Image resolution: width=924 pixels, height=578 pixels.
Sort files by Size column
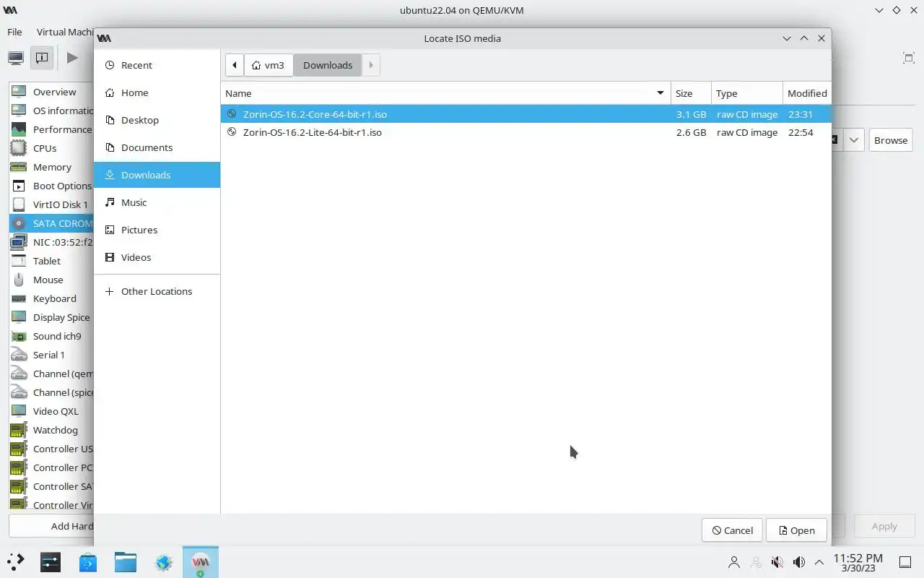691,93
